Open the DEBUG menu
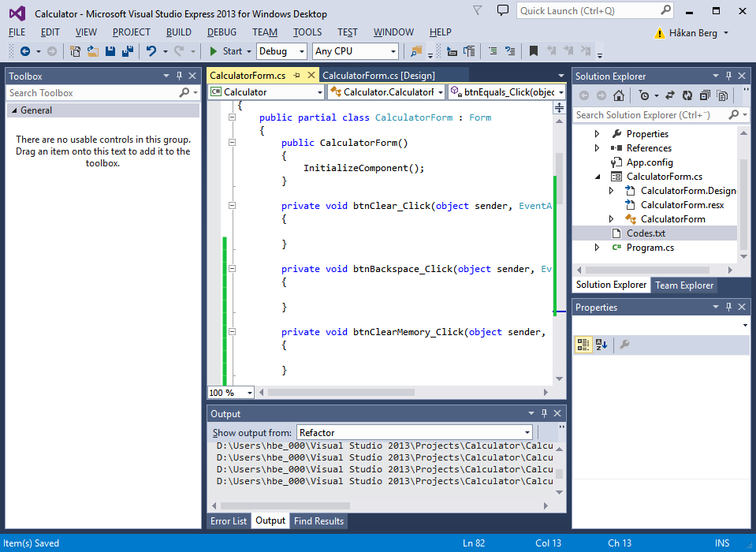The height and width of the screenshot is (552, 756). coord(222,32)
